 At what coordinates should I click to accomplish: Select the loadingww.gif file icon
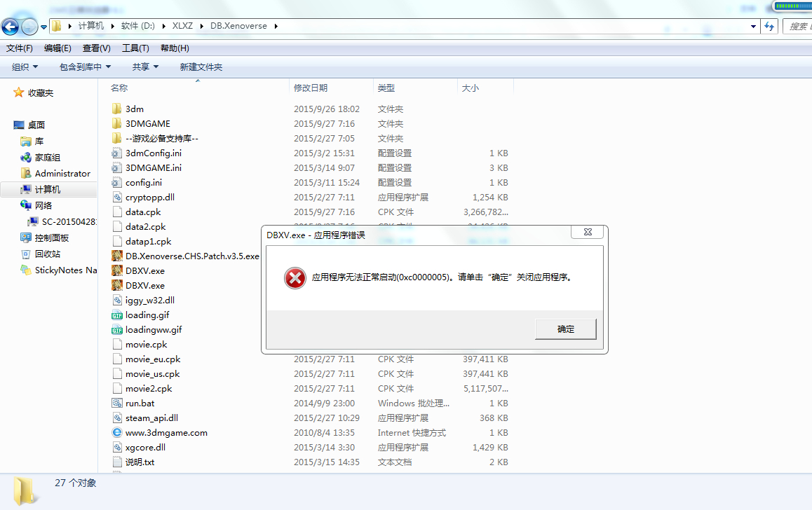[117, 329]
